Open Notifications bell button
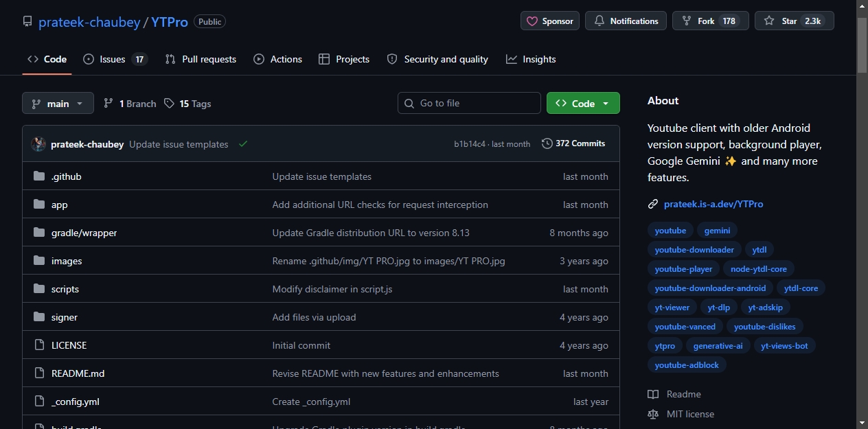This screenshot has height=429, width=868. click(x=626, y=21)
